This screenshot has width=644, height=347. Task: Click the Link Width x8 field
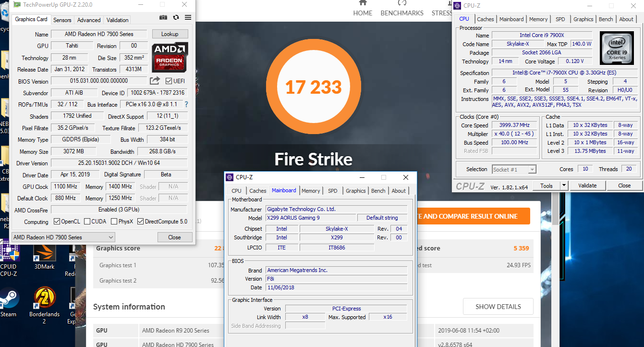coord(305,317)
